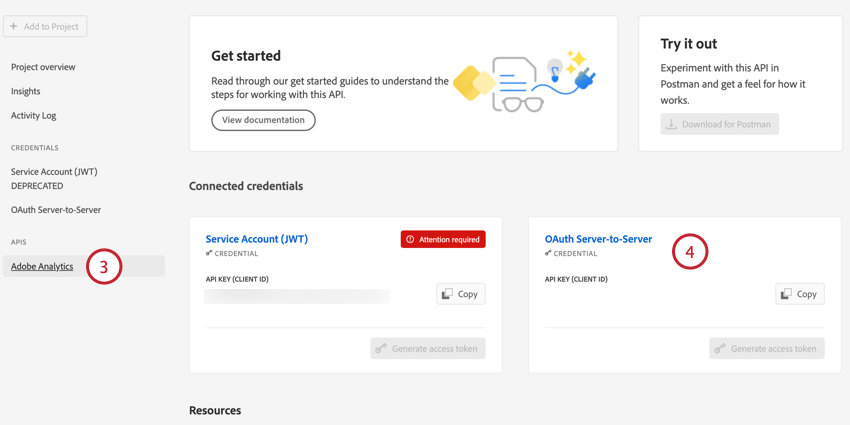The image size is (850, 425).
Task: Click the copy icon in the OAuth Server-to-Server card
Action: click(x=786, y=294)
